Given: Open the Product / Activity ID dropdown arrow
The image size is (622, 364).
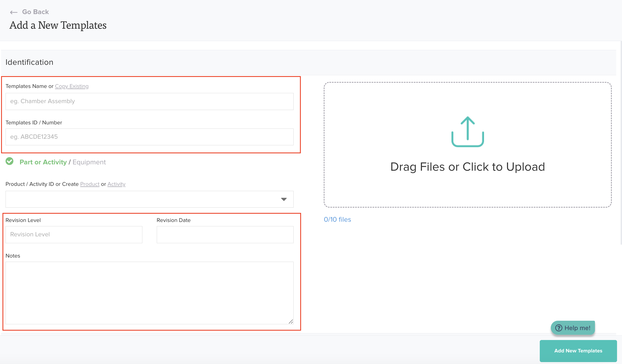Looking at the screenshot, I should pos(284,199).
